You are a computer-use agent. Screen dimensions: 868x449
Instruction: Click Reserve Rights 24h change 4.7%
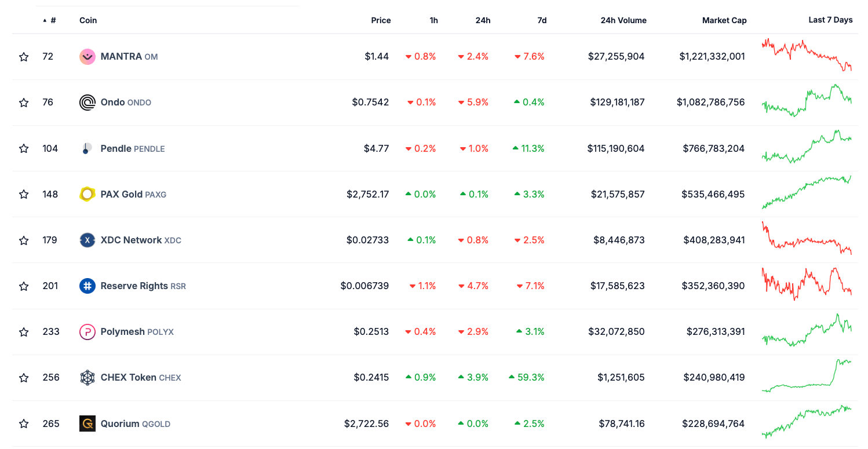(x=473, y=286)
